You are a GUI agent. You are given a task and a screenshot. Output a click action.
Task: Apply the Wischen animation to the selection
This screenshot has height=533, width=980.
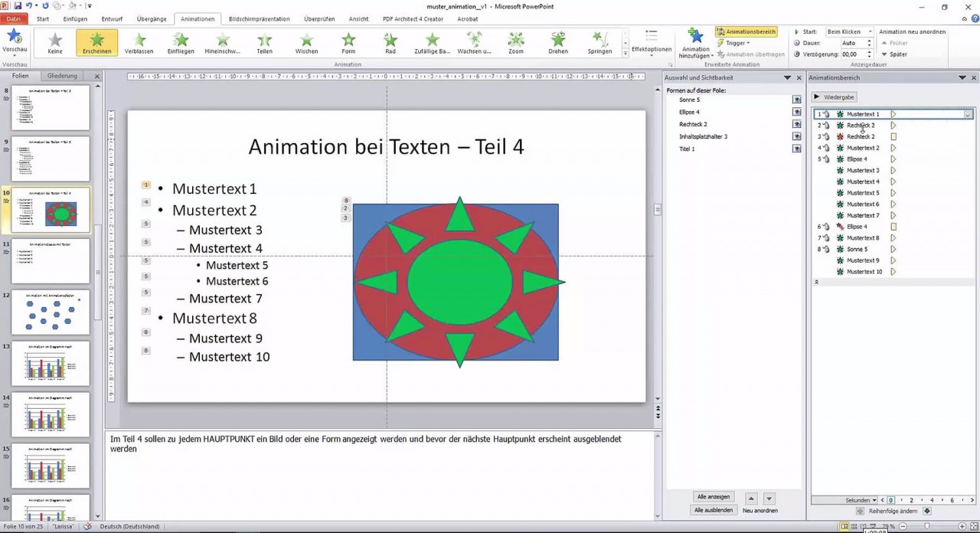click(306, 42)
